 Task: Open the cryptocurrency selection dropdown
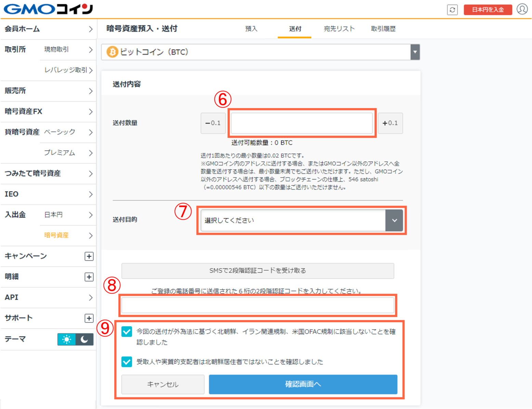[x=415, y=52]
